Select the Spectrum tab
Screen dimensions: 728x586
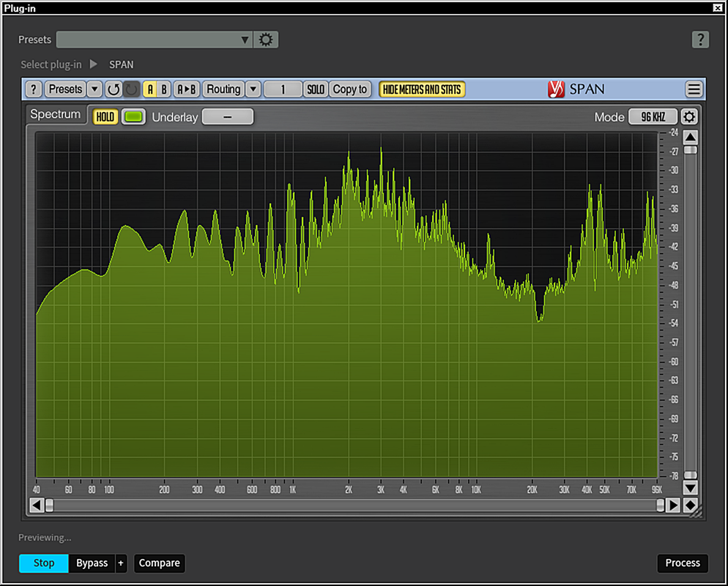point(55,114)
